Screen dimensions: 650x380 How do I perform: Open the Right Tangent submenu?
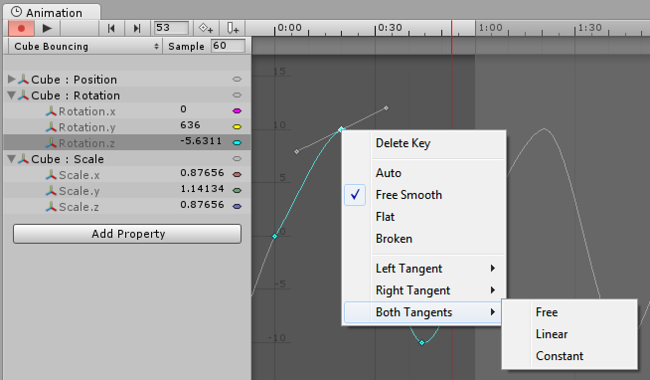424,290
